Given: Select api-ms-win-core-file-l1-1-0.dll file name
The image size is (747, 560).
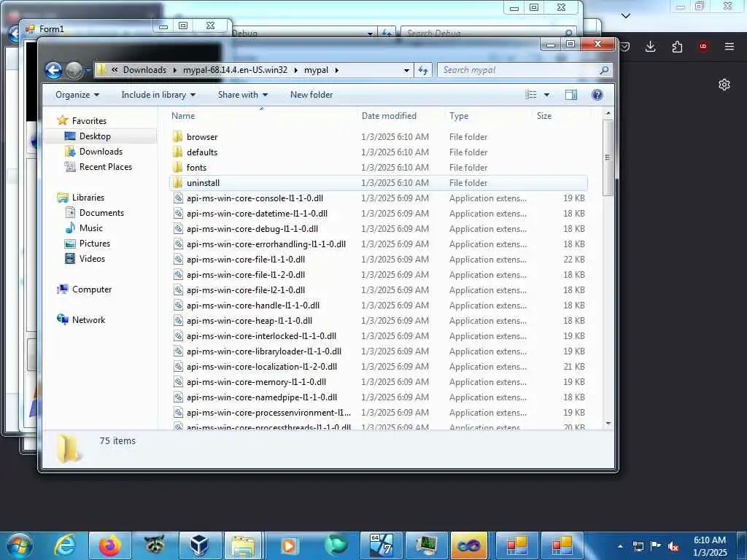Looking at the screenshot, I should (x=246, y=260).
